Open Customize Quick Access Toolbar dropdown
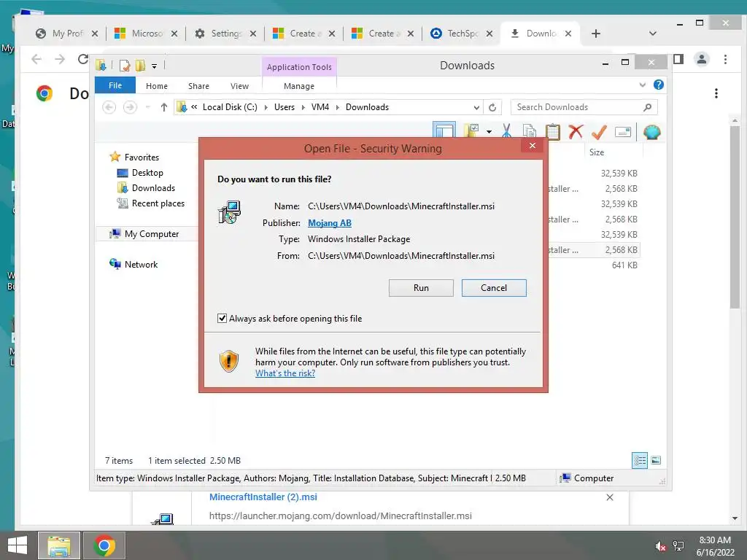The height and width of the screenshot is (560, 747). [x=155, y=66]
